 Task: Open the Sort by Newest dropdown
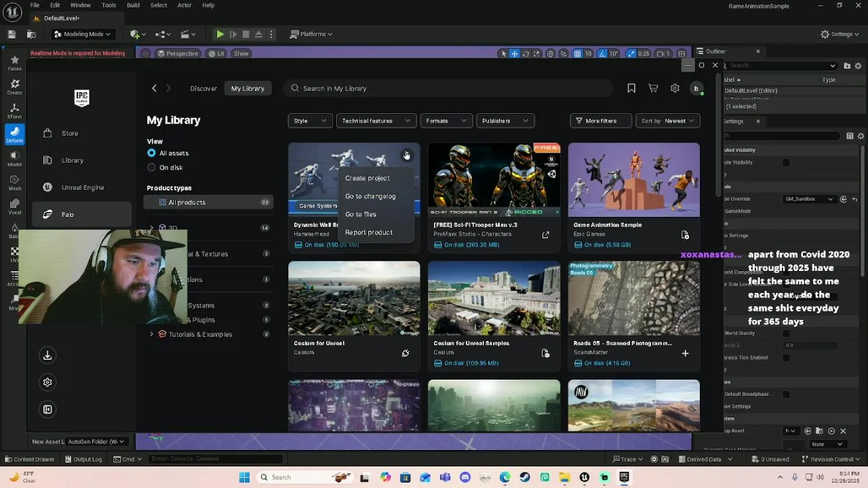click(x=668, y=121)
